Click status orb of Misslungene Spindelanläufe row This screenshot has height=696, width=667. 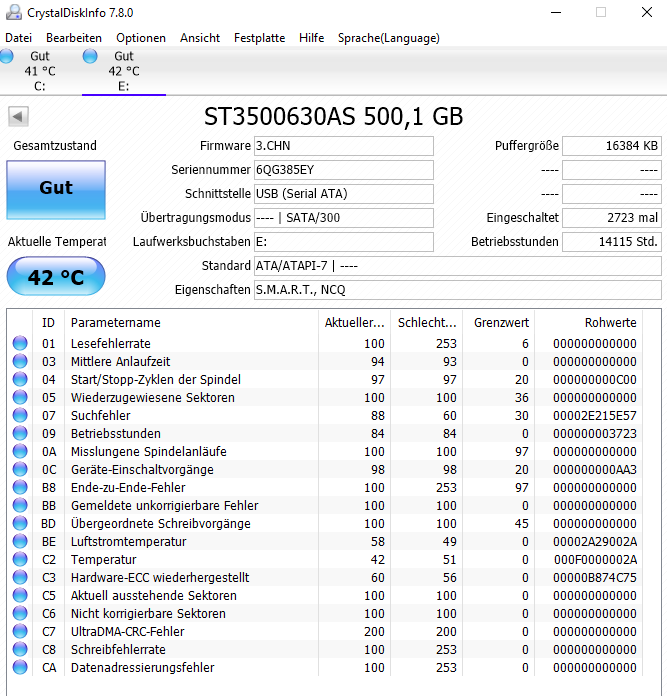(20, 451)
